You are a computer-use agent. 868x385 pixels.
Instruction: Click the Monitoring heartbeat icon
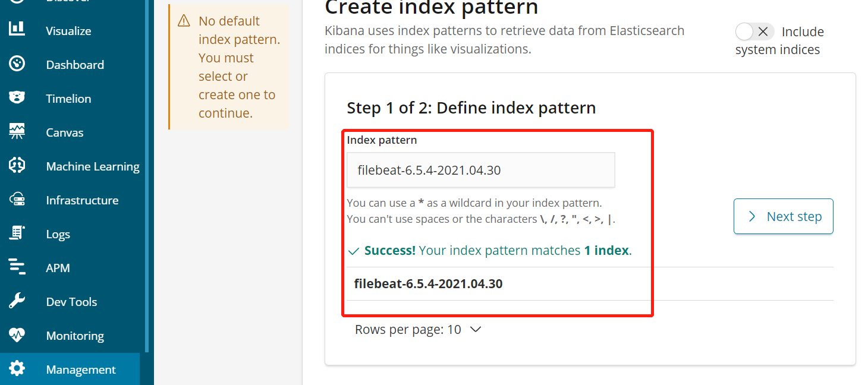click(x=17, y=334)
